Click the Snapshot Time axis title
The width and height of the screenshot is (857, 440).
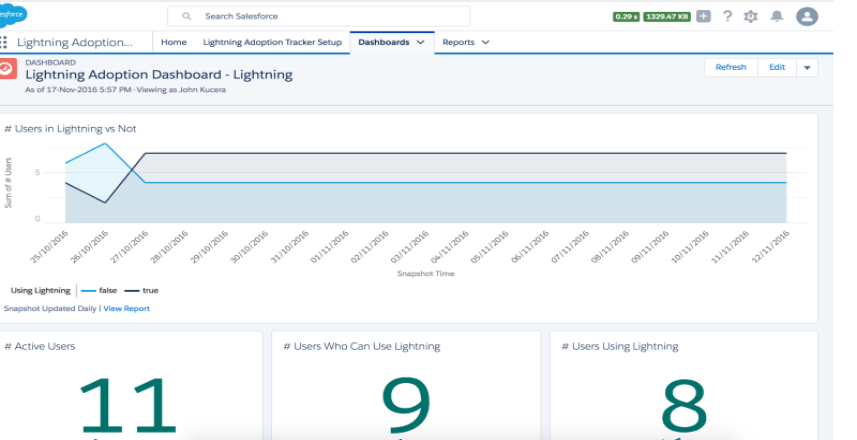(x=425, y=273)
